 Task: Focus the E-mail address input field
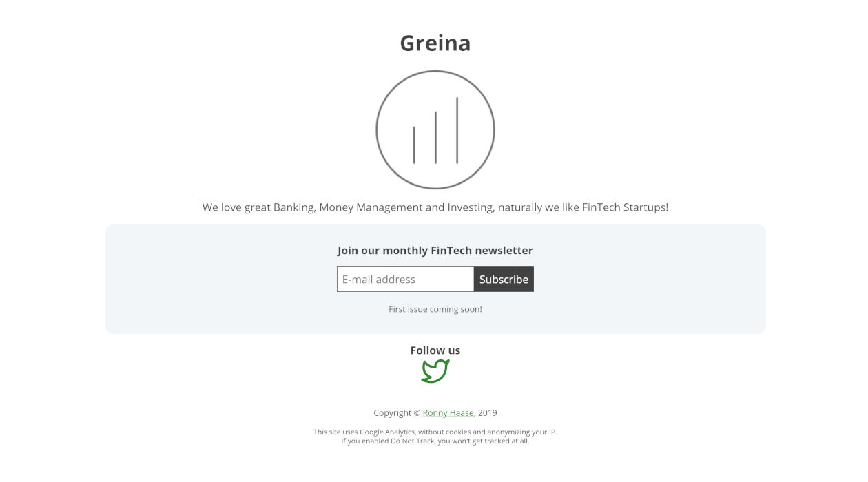pos(405,280)
